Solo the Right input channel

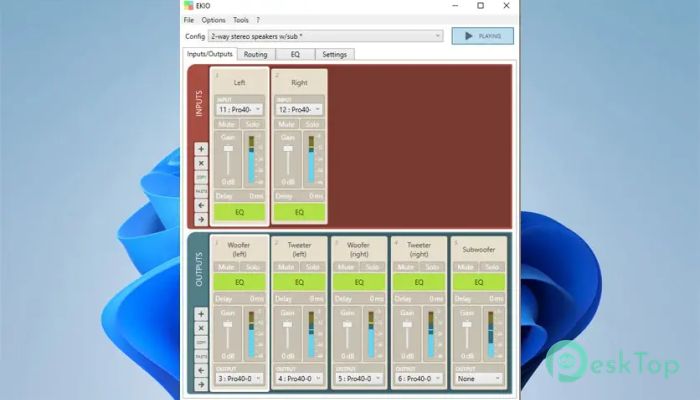pos(312,124)
